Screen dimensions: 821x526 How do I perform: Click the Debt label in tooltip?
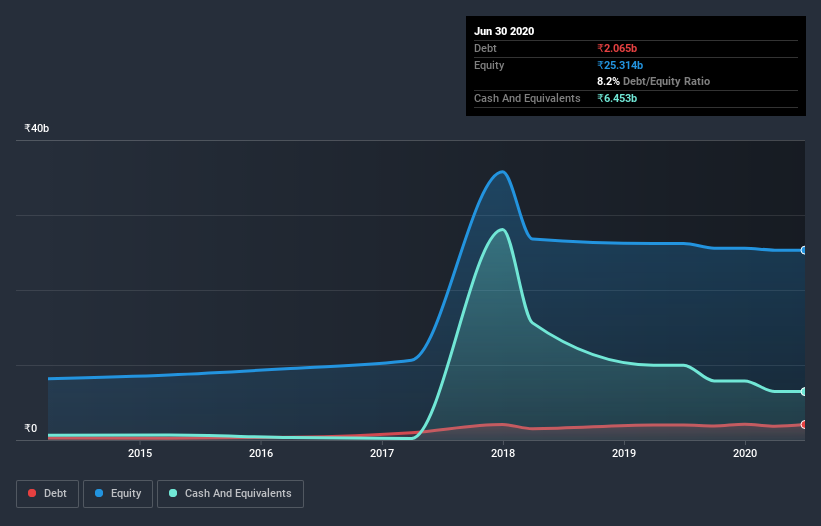coord(485,48)
